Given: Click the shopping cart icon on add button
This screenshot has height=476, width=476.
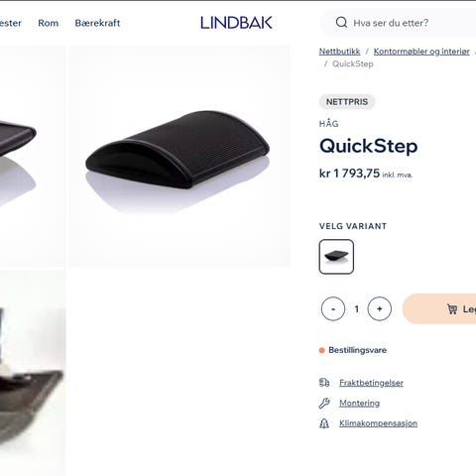Looking at the screenshot, I should [452, 309].
